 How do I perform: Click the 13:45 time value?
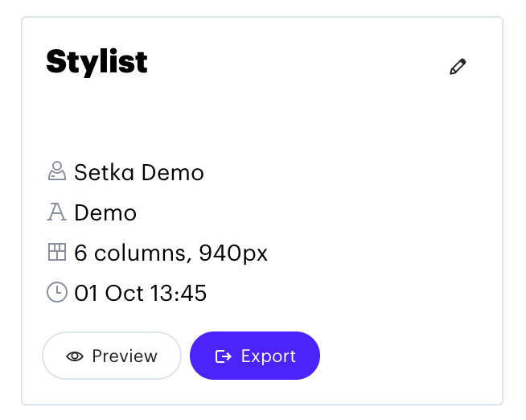pos(178,293)
